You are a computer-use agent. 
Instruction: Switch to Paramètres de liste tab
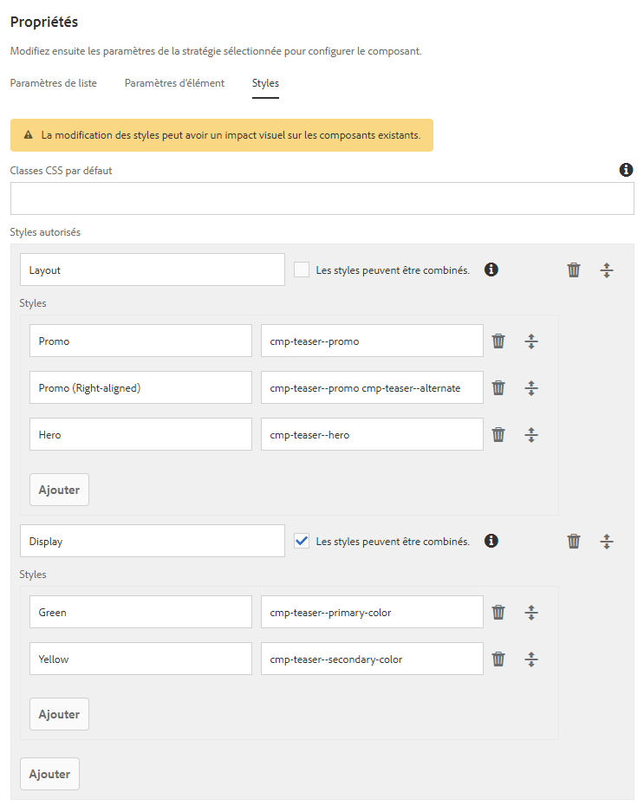click(54, 83)
